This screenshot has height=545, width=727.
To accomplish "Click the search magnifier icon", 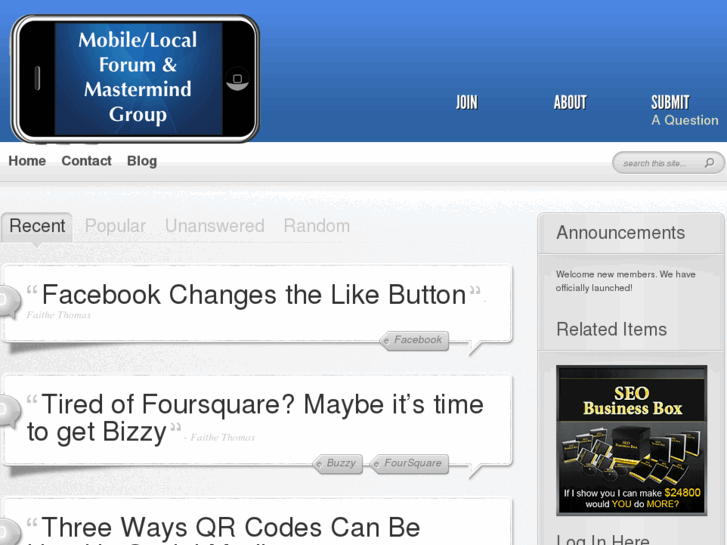I will [x=709, y=163].
